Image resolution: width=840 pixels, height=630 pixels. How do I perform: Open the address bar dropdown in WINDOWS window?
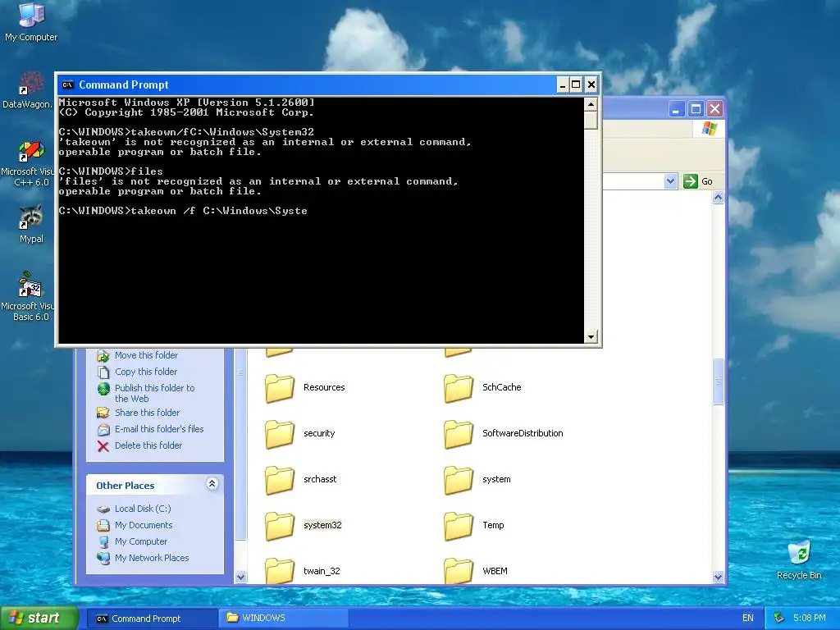click(670, 181)
